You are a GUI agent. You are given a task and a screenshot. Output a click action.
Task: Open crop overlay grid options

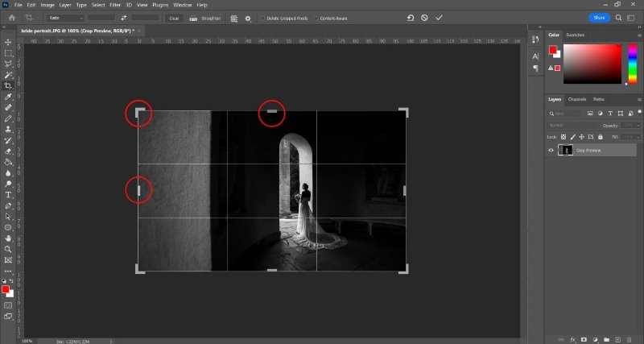233,18
